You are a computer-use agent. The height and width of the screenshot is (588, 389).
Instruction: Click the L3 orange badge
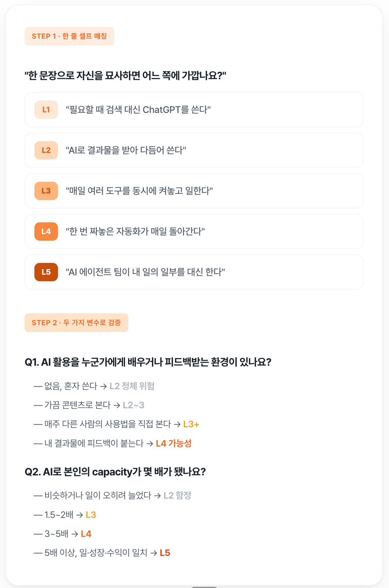click(x=46, y=191)
